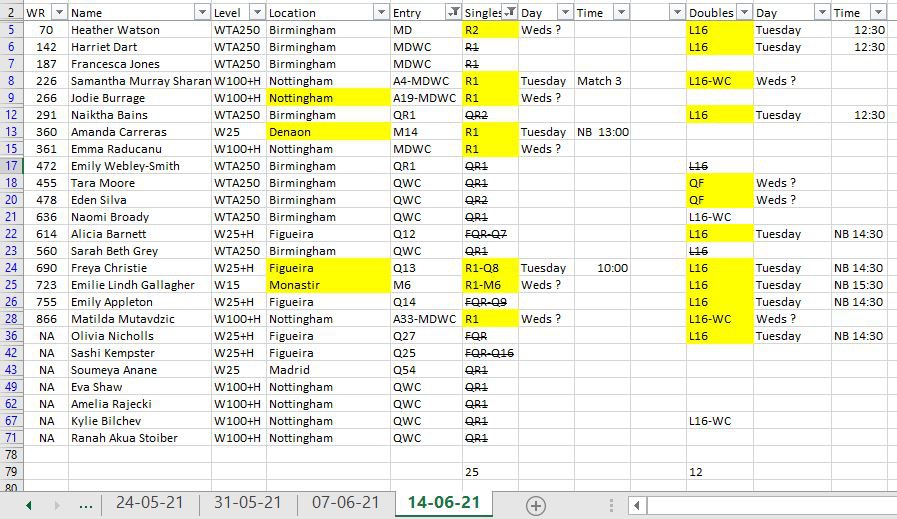Select row 13 header for Amanda Carreras
The image size is (897, 519).
10,132
